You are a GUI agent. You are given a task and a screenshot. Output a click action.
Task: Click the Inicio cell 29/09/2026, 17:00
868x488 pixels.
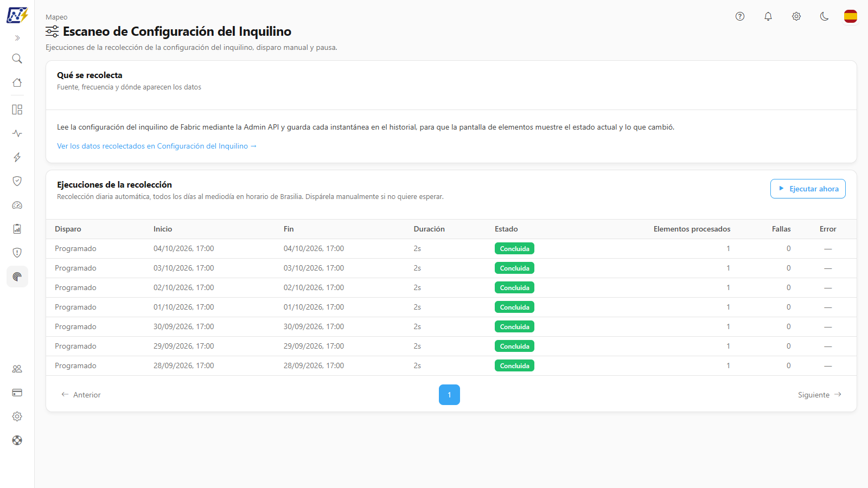184,346
